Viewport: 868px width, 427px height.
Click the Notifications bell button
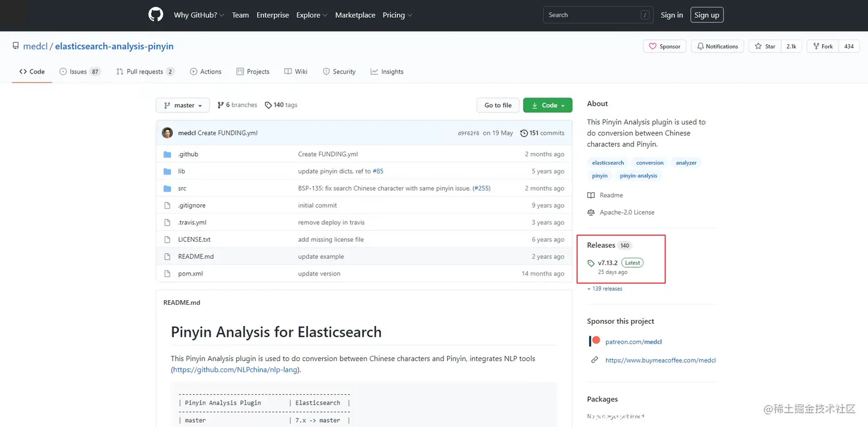click(x=718, y=46)
